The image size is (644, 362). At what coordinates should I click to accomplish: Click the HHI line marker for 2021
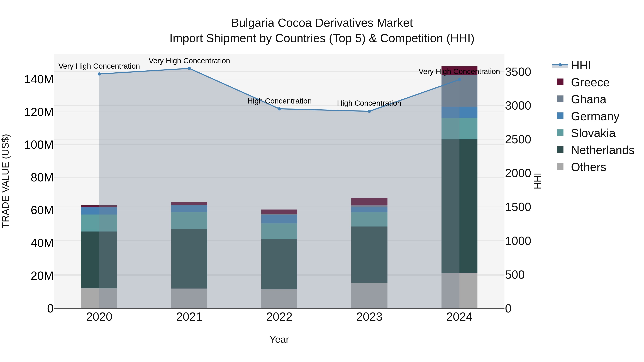(189, 68)
